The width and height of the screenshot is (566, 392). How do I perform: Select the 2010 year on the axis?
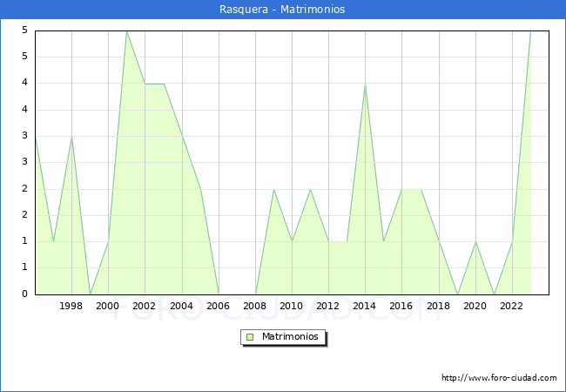pyautogui.click(x=292, y=306)
